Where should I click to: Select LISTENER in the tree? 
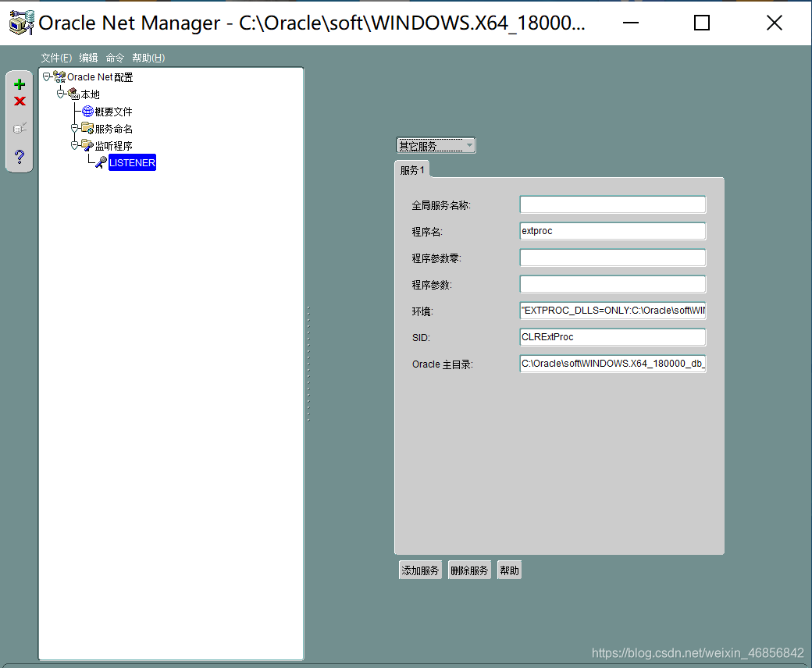click(132, 162)
